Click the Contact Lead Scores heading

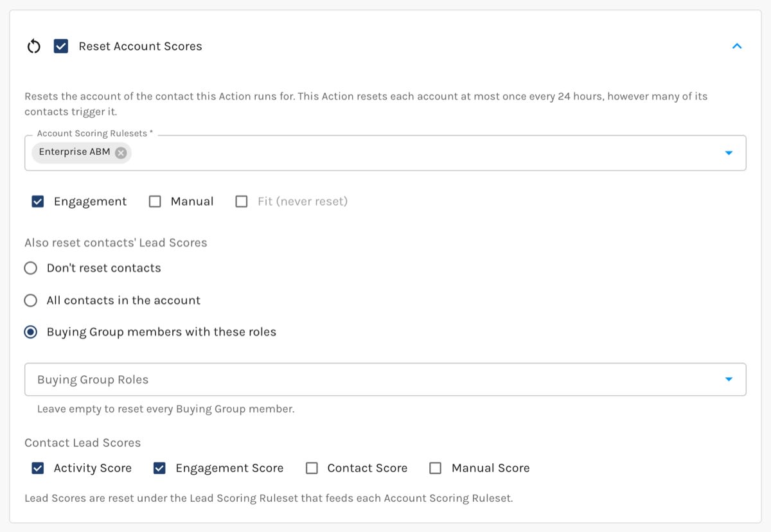tap(82, 443)
